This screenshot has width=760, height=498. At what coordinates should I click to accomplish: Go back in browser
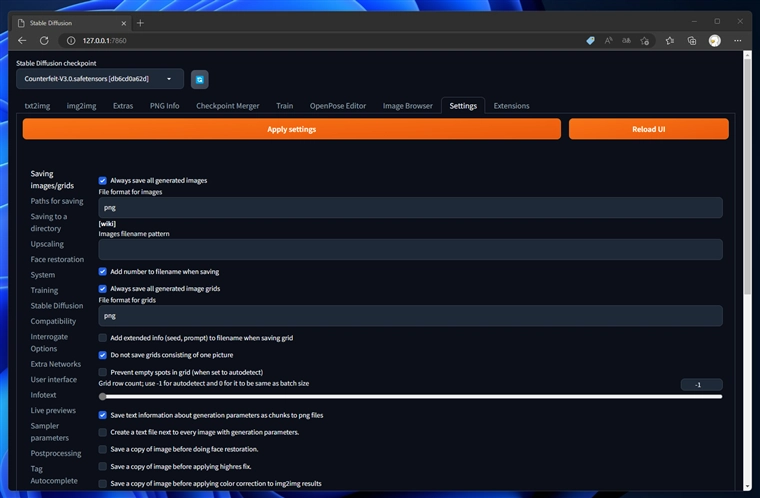coord(22,41)
